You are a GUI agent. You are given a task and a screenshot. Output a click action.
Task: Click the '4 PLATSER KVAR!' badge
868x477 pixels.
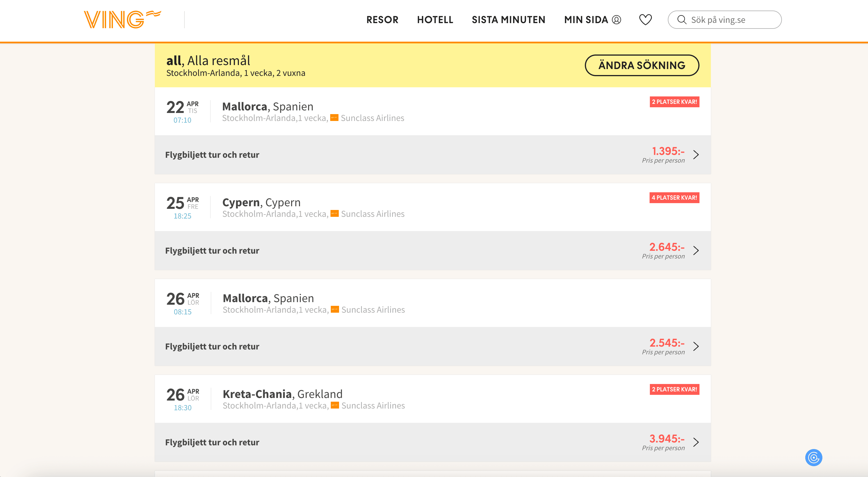pos(674,197)
